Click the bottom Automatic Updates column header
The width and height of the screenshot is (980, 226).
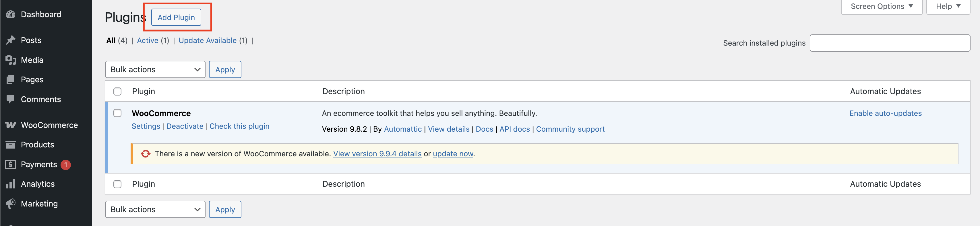[x=886, y=184]
